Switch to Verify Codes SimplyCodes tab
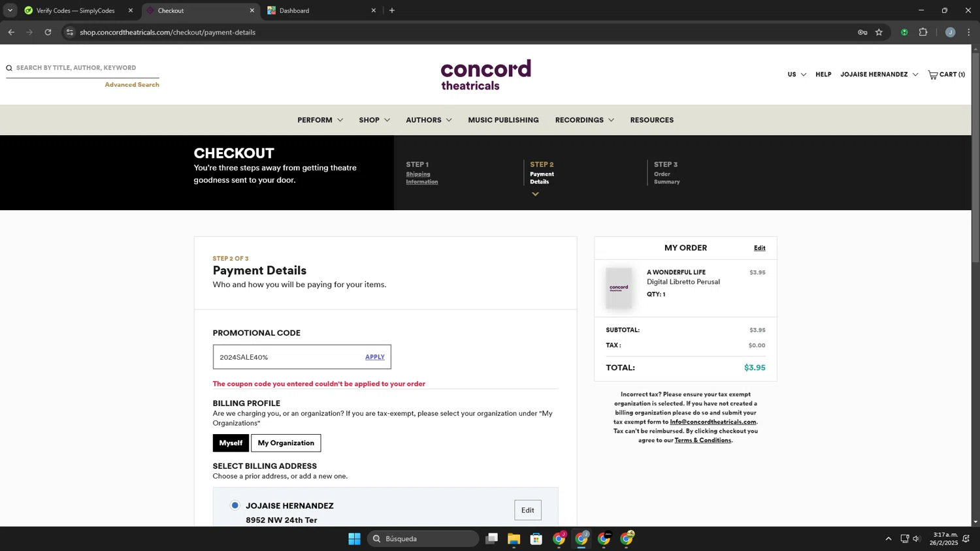This screenshot has height=551, width=980. click(75, 10)
